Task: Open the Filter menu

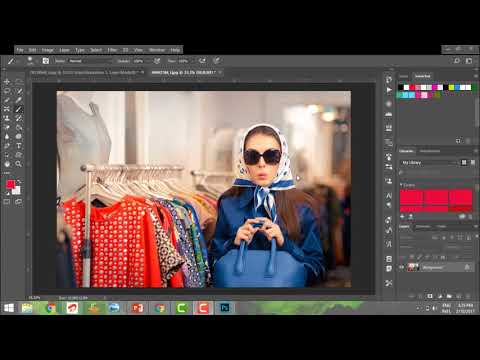Action: pos(112,50)
